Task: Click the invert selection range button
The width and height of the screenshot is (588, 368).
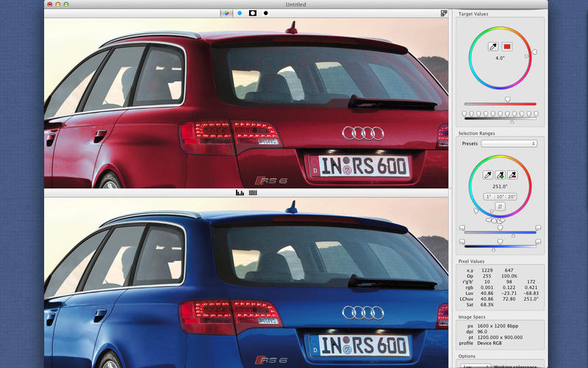Action: (x=499, y=208)
